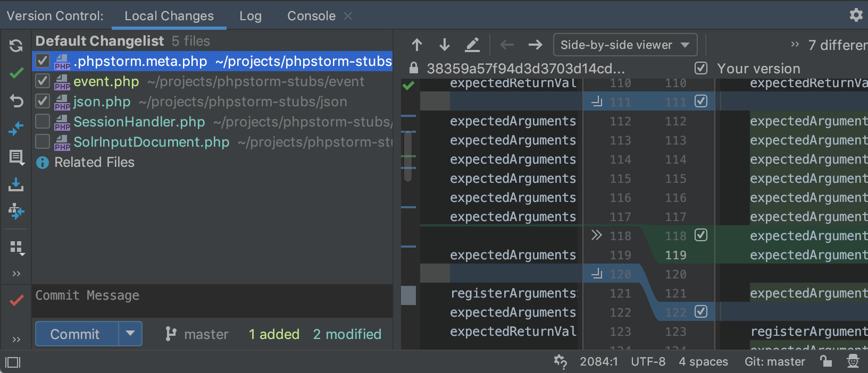
Task: Click the green check mark in diff gutter
Action: (x=408, y=85)
